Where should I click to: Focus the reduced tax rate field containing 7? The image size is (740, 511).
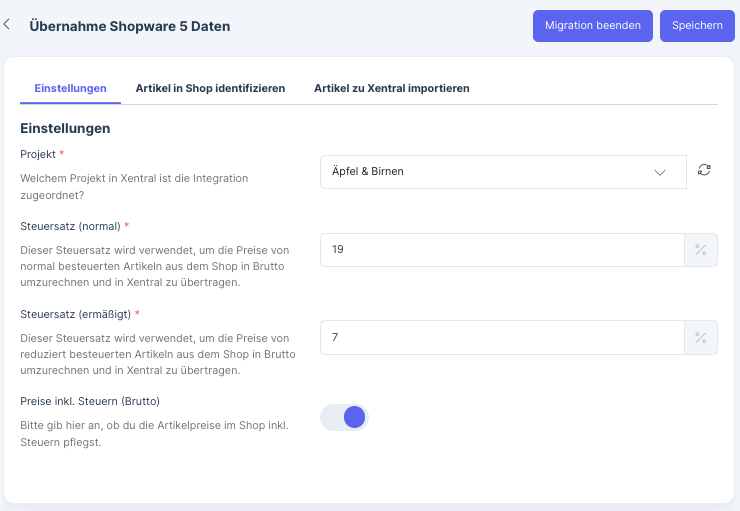pos(500,338)
